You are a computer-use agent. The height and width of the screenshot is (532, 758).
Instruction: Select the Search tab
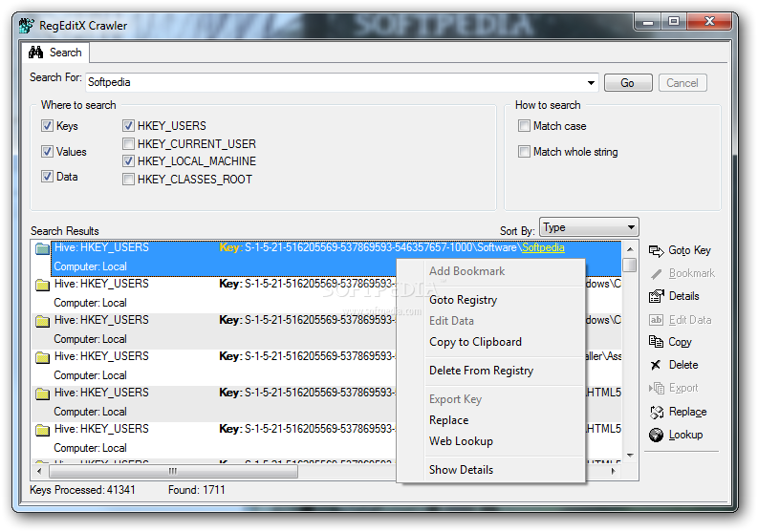pyautogui.click(x=55, y=53)
